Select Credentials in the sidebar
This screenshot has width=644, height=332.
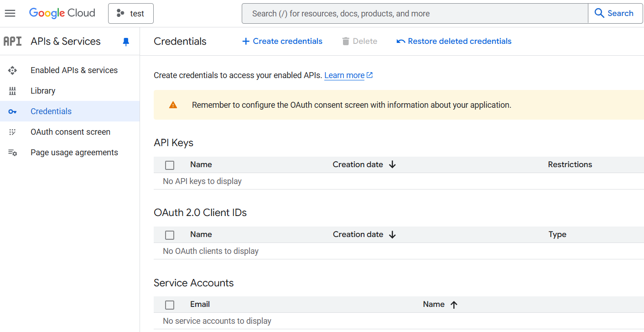[x=51, y=111]
